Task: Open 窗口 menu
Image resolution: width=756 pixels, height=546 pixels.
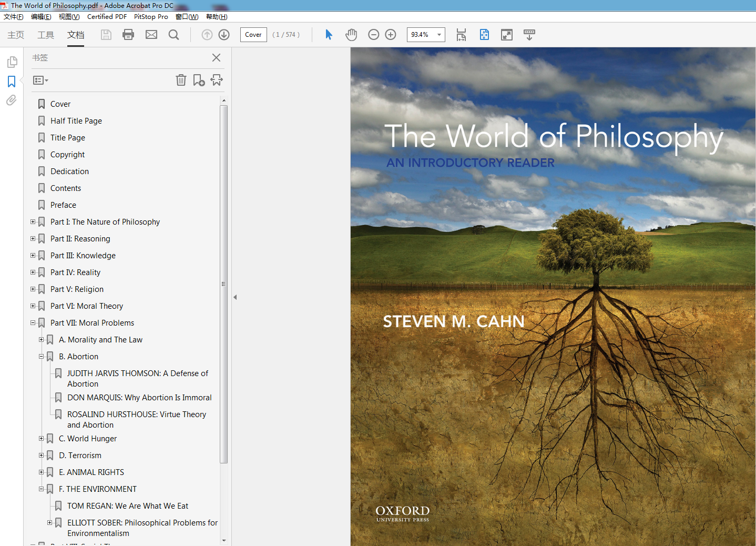Action: 187,17
